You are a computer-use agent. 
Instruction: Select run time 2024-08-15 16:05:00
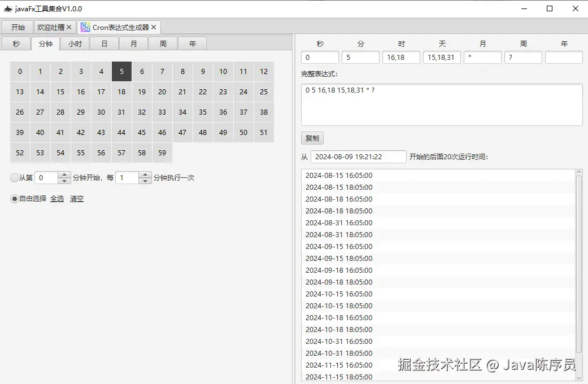click(x=438, y=176)
